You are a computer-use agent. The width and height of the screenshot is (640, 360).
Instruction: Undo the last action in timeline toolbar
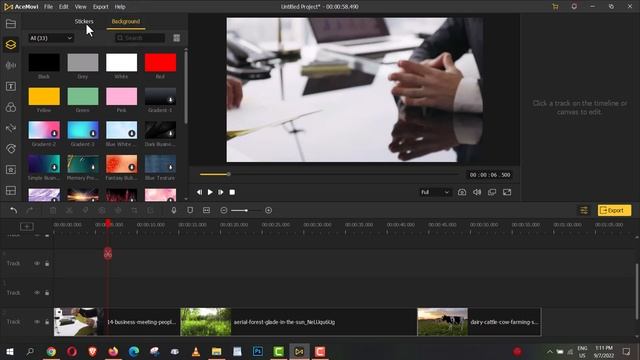(13, 210)
